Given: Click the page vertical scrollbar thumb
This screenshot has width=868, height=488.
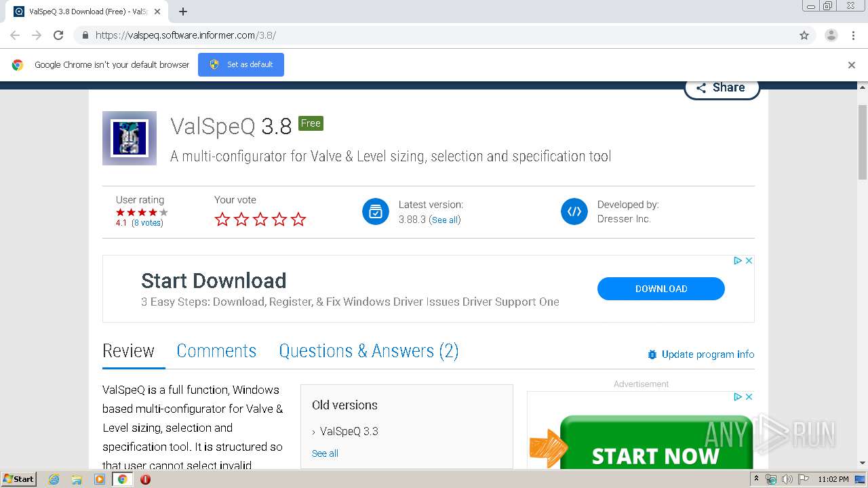Looking at the screenshot, I should click(863, 142).
